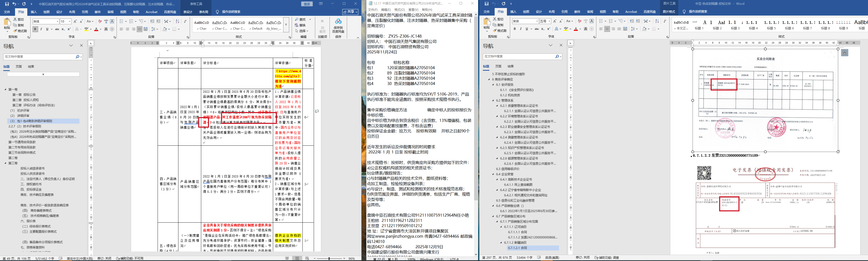The width and height of the screenshot is (868, 261).
Task: Open 格式(O) menu in Notepad window
Action: (x=399, y=10)
